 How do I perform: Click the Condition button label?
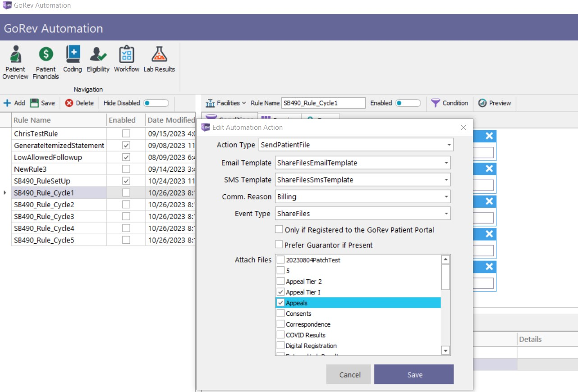455,103
